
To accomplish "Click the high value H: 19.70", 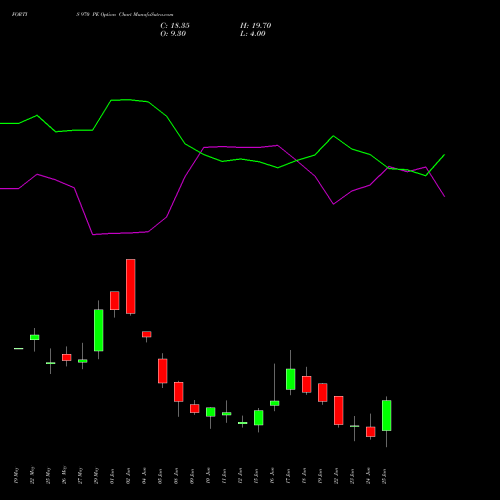I will click(255, 26).
